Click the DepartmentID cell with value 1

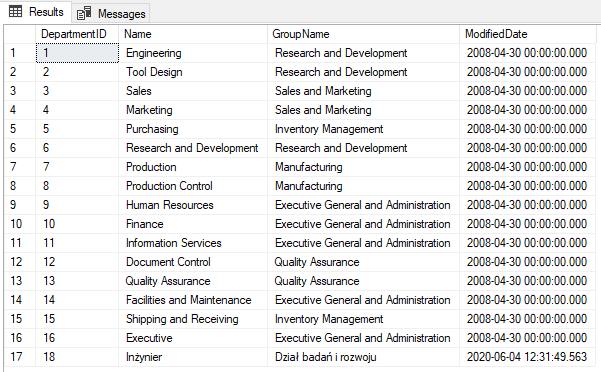(77, 53)
